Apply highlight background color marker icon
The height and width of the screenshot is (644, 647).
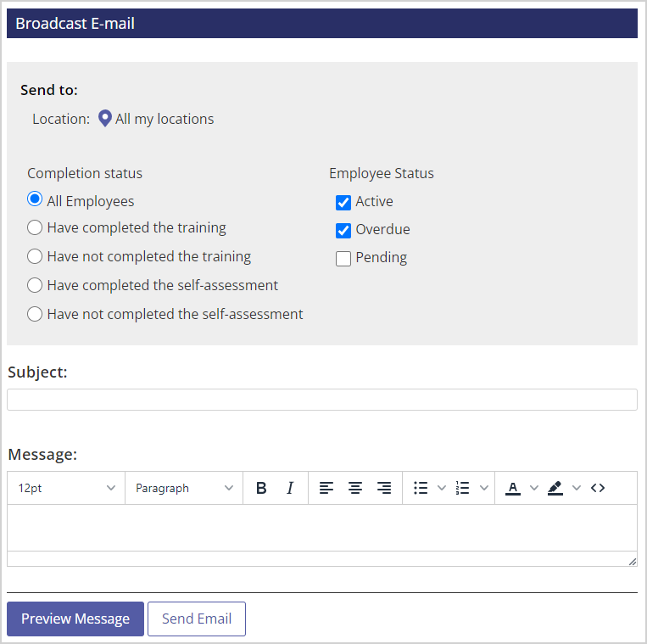tap(555, 488)
